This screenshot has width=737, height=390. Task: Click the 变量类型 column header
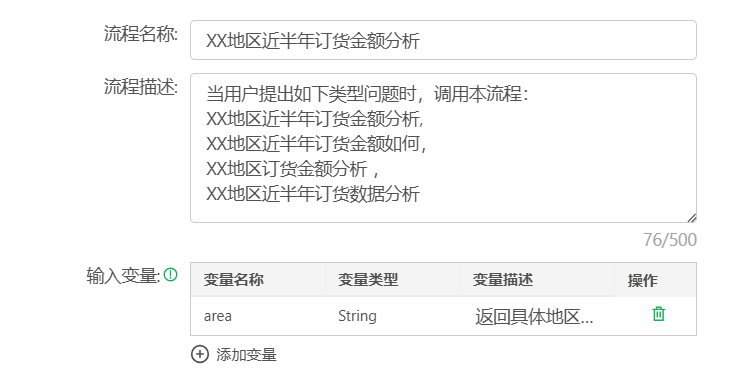[392, 280]
